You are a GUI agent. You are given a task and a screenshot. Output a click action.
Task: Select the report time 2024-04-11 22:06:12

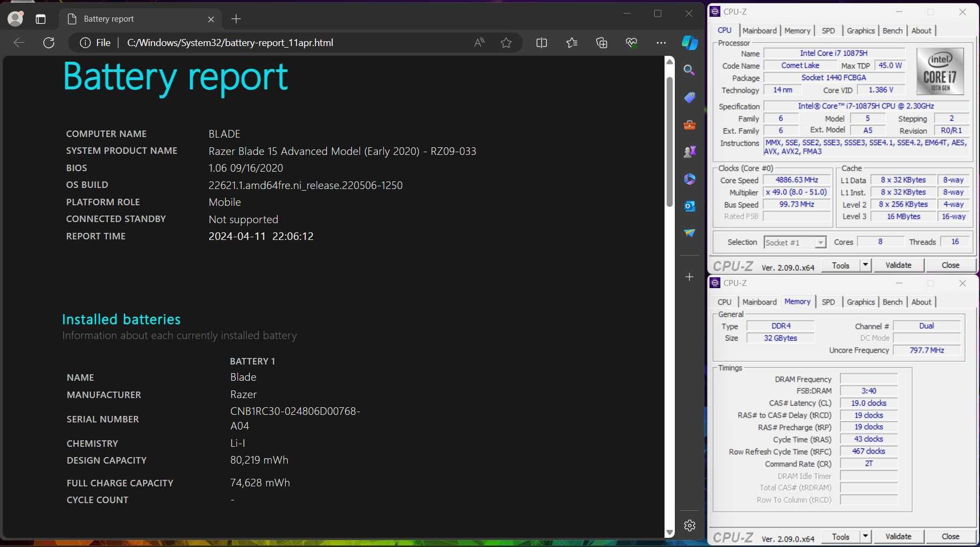click(x=261, y=236)
